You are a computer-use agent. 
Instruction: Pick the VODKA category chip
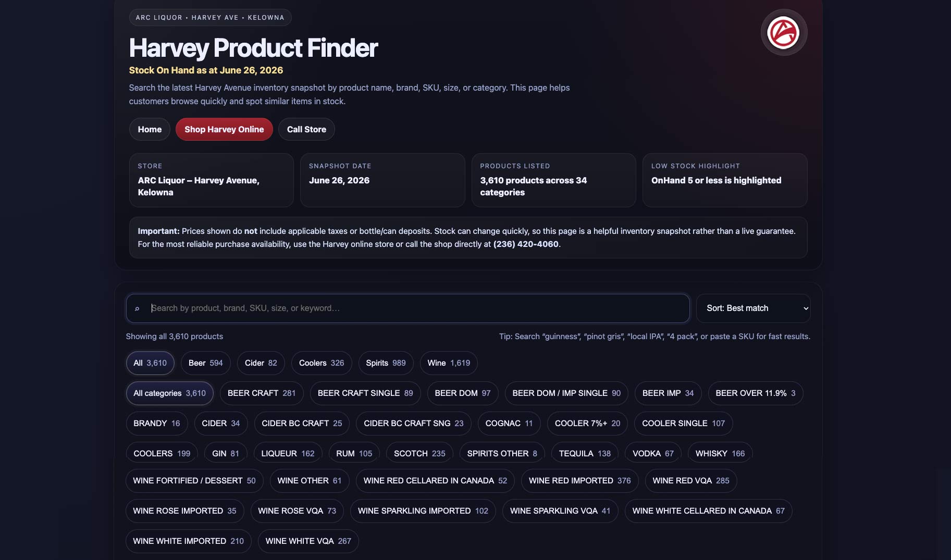pos(653,452)
